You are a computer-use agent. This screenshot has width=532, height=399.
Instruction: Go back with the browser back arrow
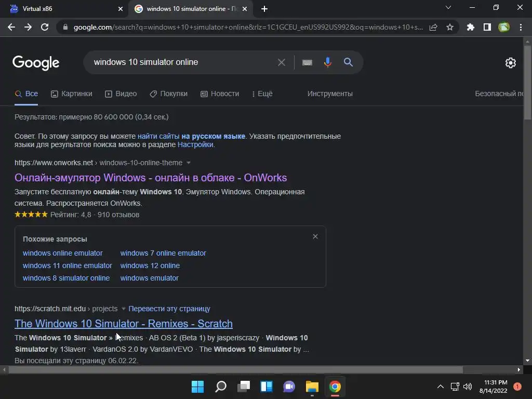point(11,27)
